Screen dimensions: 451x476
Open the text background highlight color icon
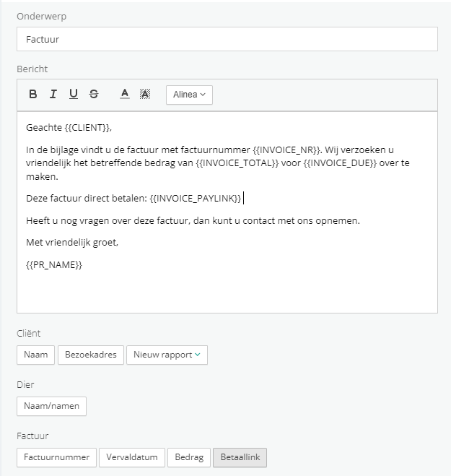tap(145, 94)
